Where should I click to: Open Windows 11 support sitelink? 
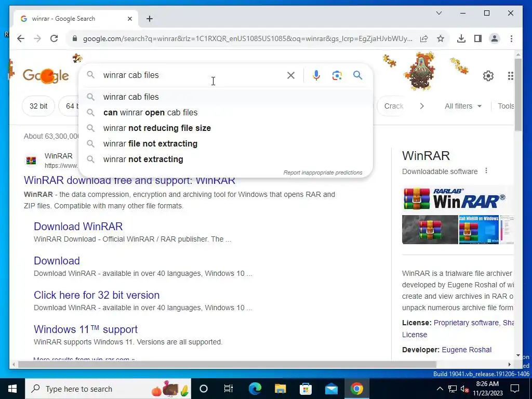pos(86,329)
